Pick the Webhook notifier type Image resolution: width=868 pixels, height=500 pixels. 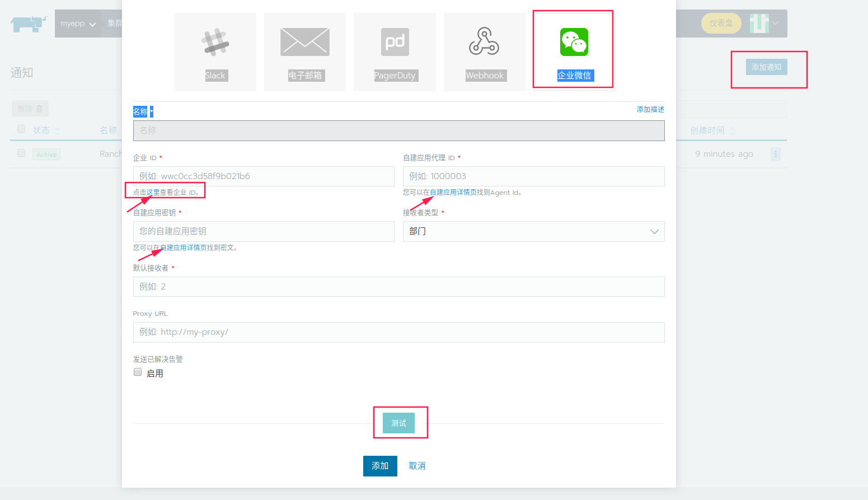pos(485,52)
